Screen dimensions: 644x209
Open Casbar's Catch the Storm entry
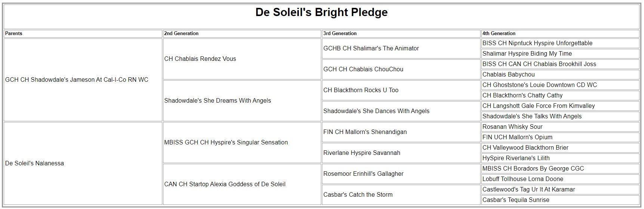point(358,195)
